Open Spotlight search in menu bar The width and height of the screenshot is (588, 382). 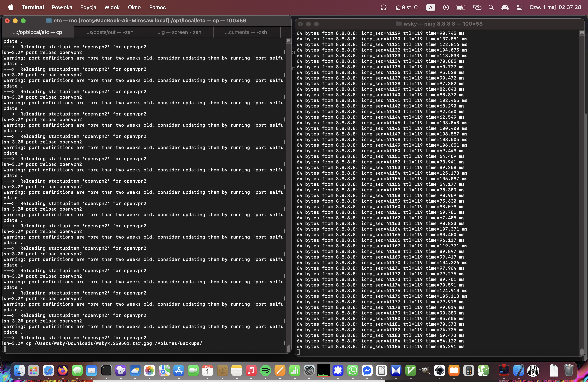491,7
